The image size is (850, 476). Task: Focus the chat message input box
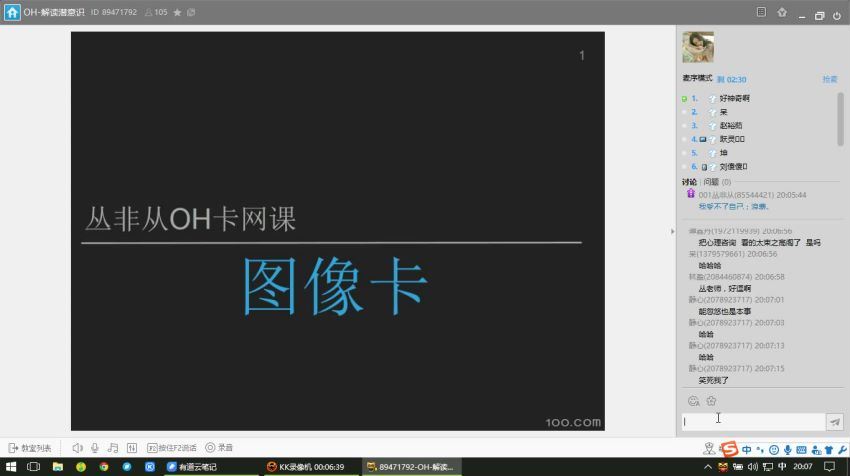click(753, 421)
